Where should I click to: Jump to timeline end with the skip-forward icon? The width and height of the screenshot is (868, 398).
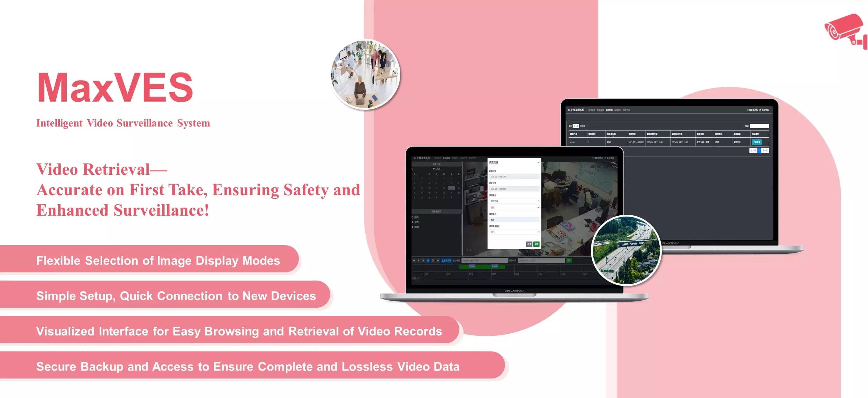[x=438, y=260]
